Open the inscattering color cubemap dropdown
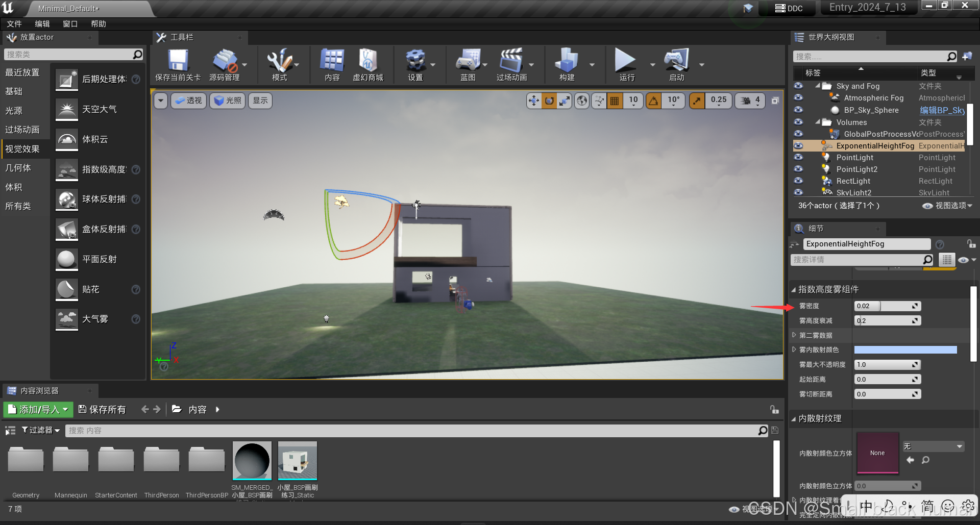 pyautogui.click(x=933, y=446)
